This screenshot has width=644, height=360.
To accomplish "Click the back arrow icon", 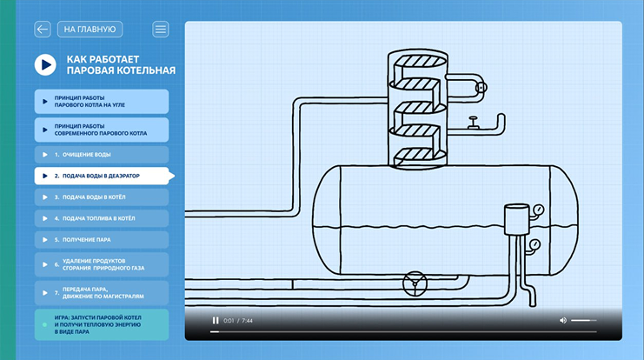I will 43,30.
